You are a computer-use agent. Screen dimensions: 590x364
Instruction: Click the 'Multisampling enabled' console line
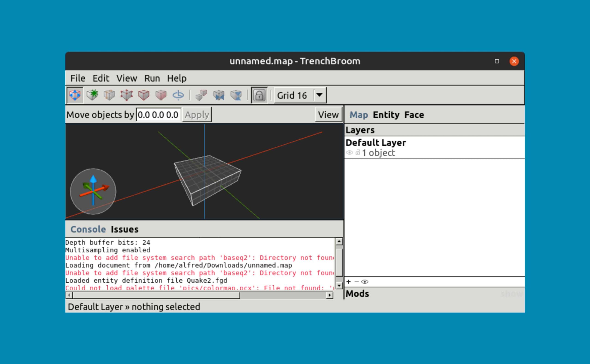point(108,250)
